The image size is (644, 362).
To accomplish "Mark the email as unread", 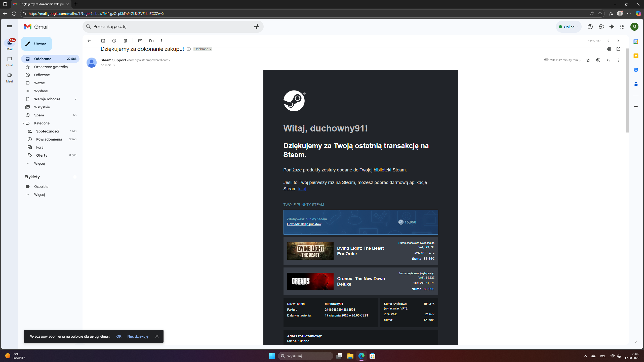I will tap(140, 41).
